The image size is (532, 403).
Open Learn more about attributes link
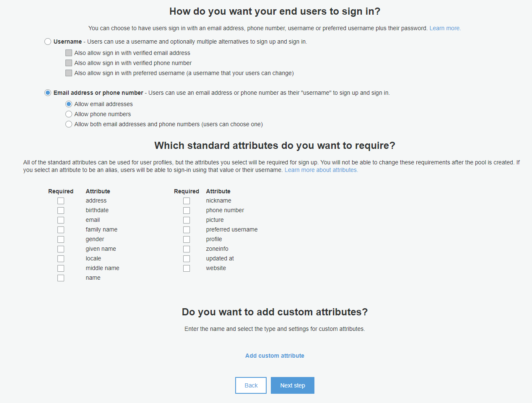[x=321, y=170]
